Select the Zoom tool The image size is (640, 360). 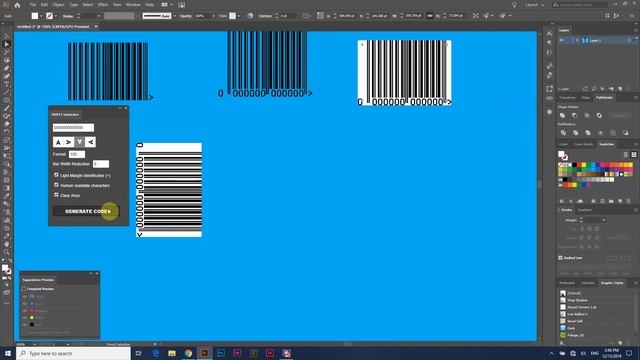click(7, 252)
